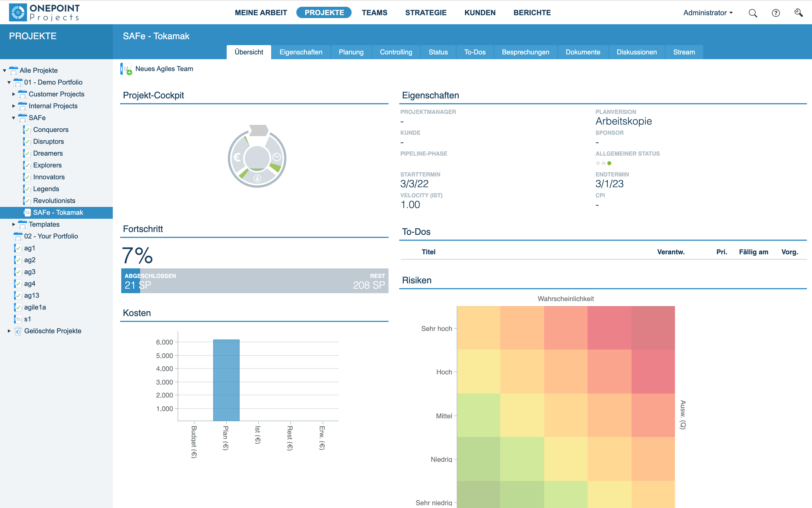Toggle the first gray status indicator dot
The width and height of the screenshot is (812, 508).
[598, 163]
